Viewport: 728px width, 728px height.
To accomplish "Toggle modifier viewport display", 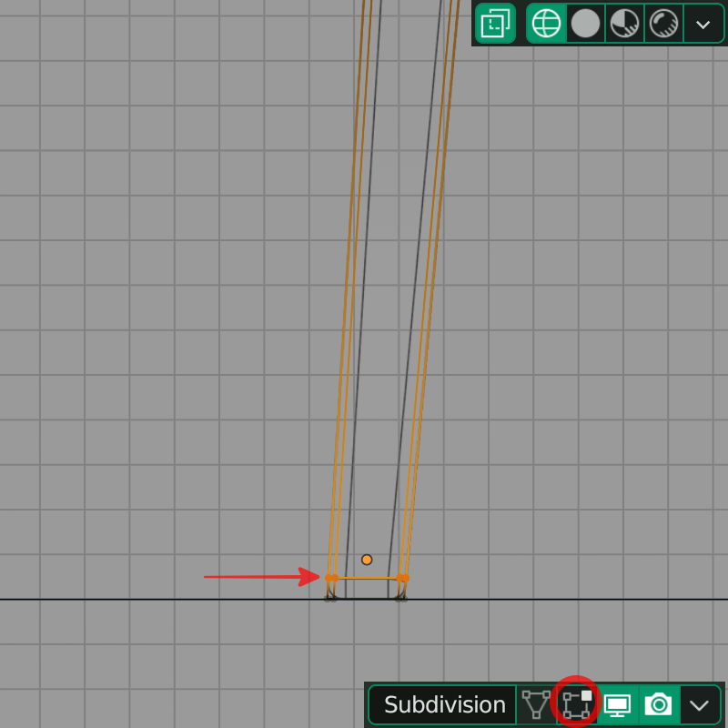I will pos(618,704).
